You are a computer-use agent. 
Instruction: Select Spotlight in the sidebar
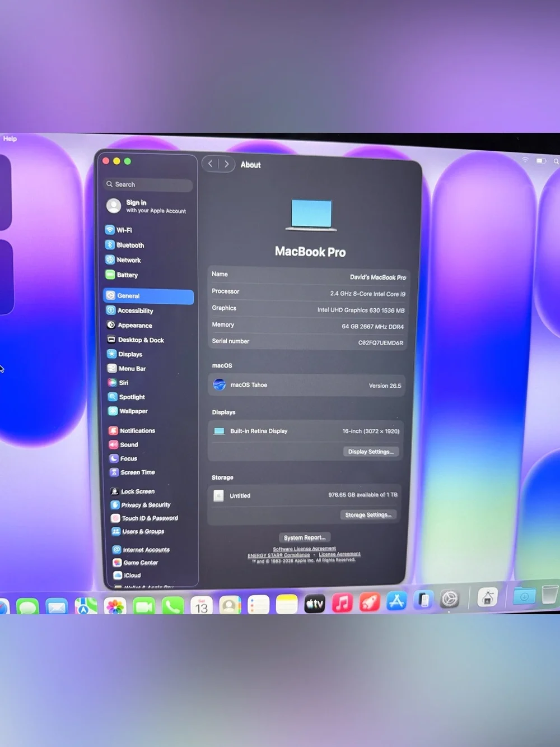(x=127, y=397)
